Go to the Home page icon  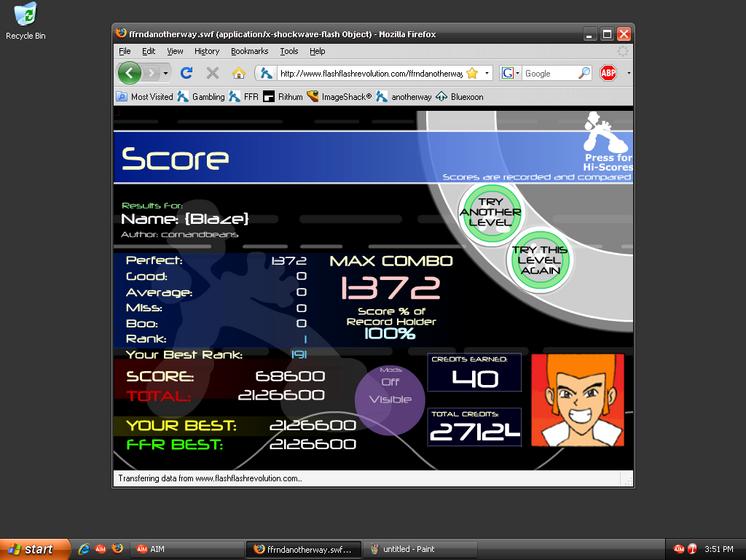click(239, 73)
